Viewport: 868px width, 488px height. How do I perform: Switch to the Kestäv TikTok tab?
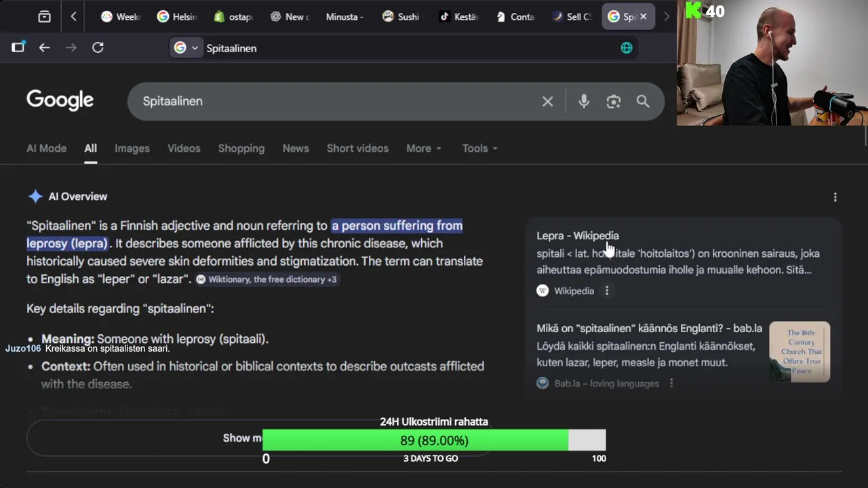[458, 17]
